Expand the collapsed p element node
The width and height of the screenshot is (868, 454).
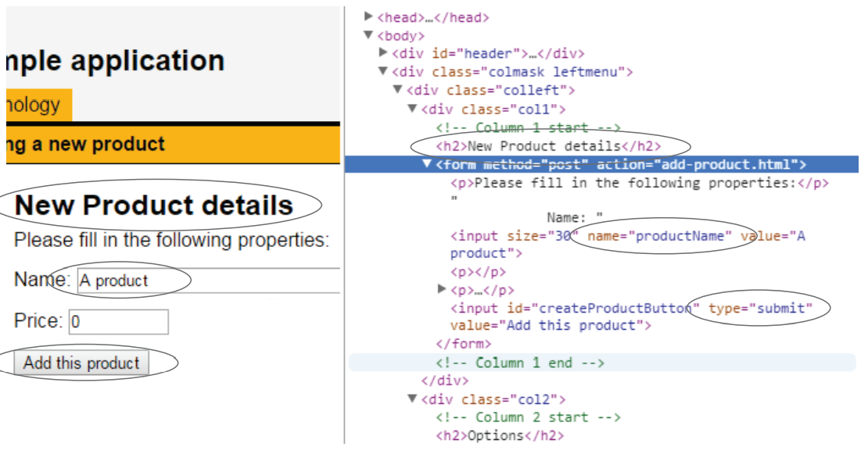click(x=442, y=288)
